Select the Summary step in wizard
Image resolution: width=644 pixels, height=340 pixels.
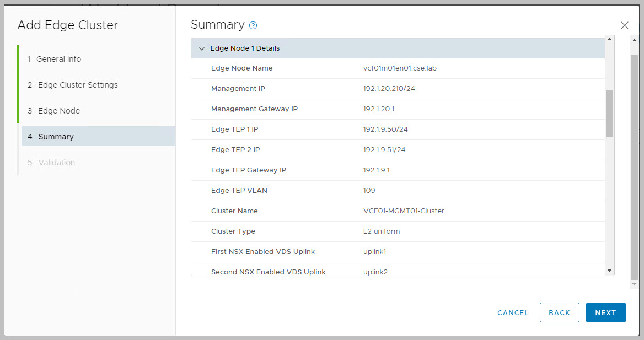tap(56, 137)
